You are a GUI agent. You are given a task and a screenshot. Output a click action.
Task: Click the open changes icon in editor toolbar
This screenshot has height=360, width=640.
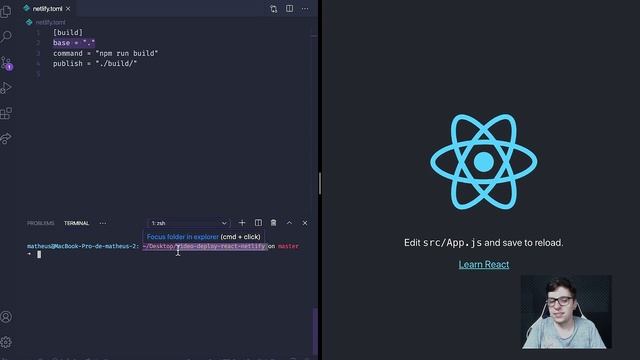pos(273,9)
